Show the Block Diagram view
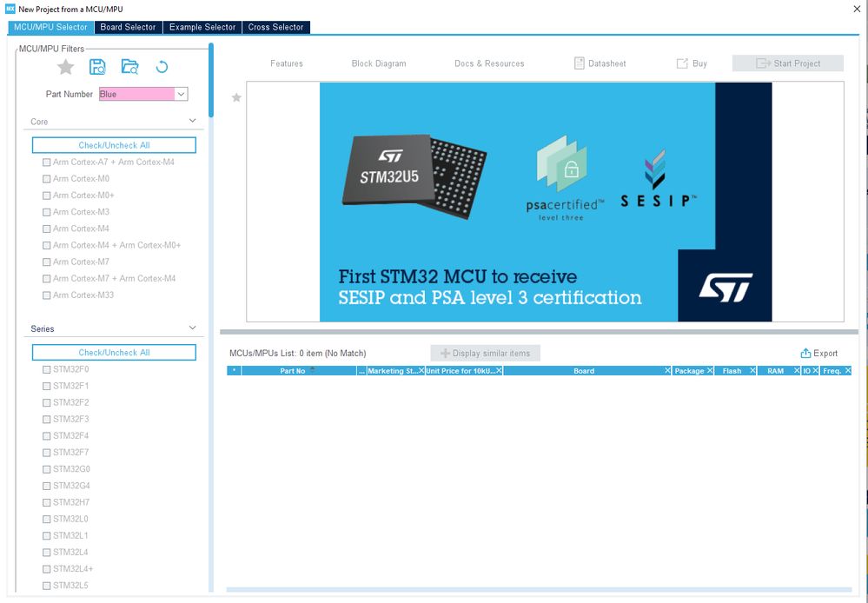Image resolution: width=868 pixels, height=603 pixels. click(379, 63)
